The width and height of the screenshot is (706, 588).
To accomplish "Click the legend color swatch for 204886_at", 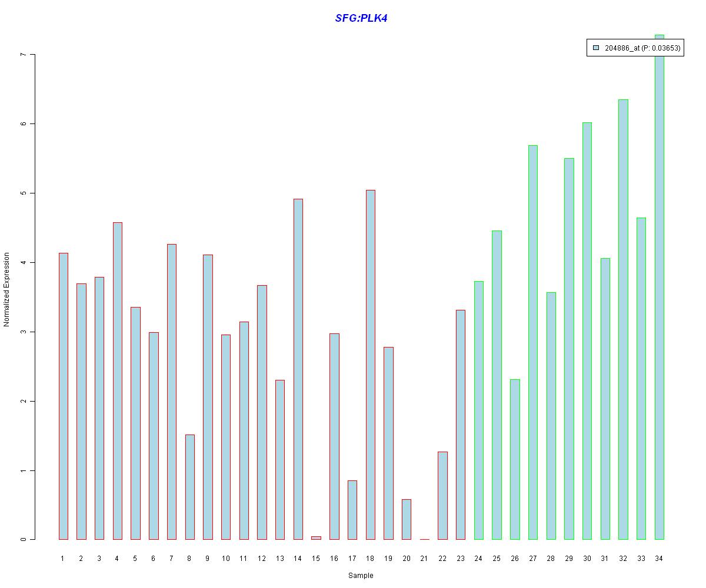I will (x=596, y=48).
